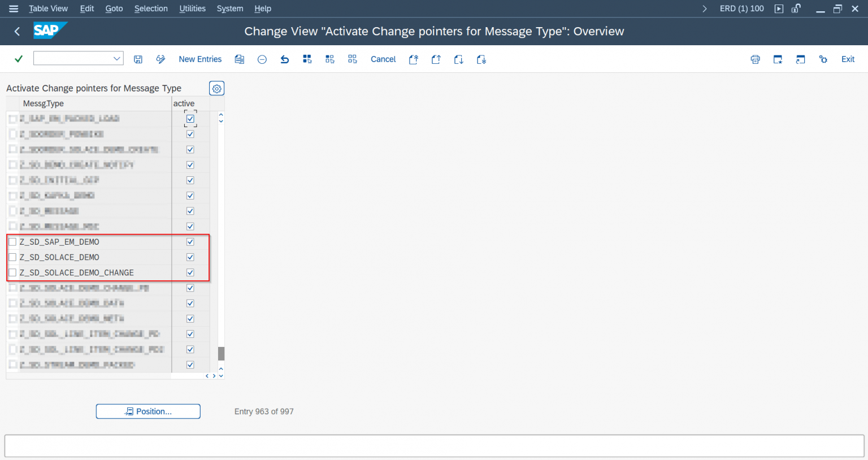Copy the selected entries using Copy As icon
868x460 pixels.
(x=239, y=59)
